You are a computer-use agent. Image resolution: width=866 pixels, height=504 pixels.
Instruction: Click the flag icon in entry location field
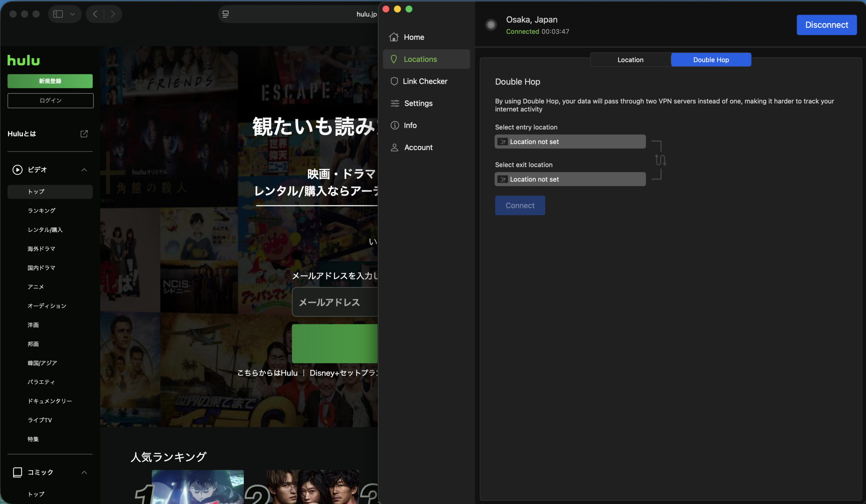502,141
